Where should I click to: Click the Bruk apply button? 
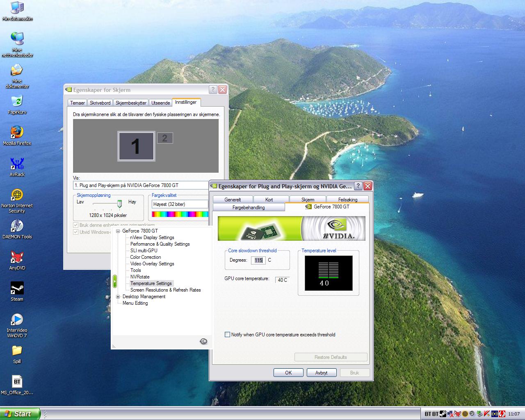[355, 372]
